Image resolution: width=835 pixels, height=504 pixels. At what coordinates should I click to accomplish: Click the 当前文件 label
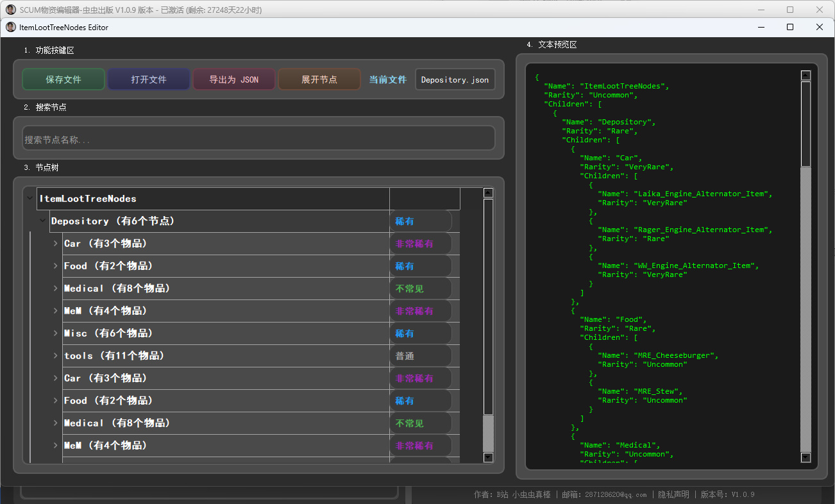pos(388,80)
